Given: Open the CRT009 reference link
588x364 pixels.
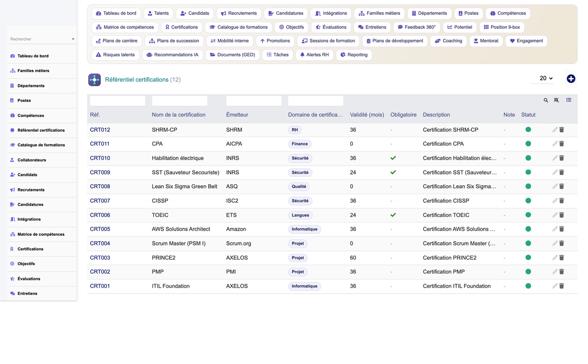Looking at the screenshot, I should click(100, 172).
